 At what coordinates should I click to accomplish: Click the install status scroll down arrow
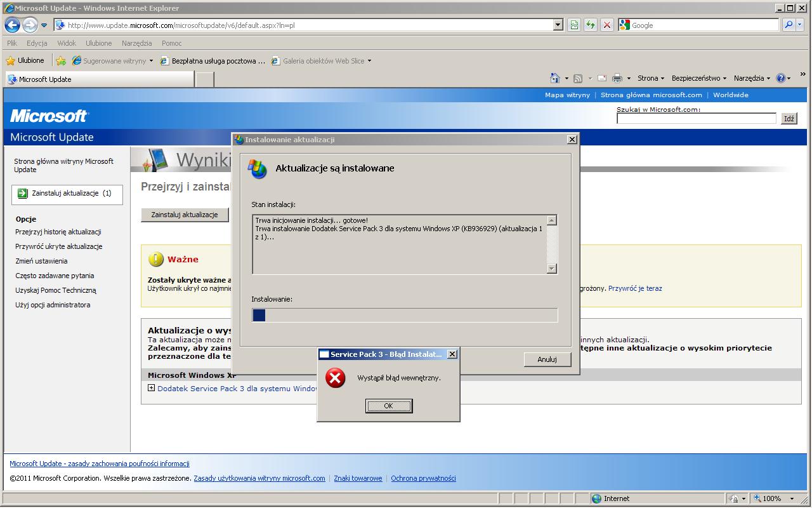pyautogui.click(x=552, y=269)
